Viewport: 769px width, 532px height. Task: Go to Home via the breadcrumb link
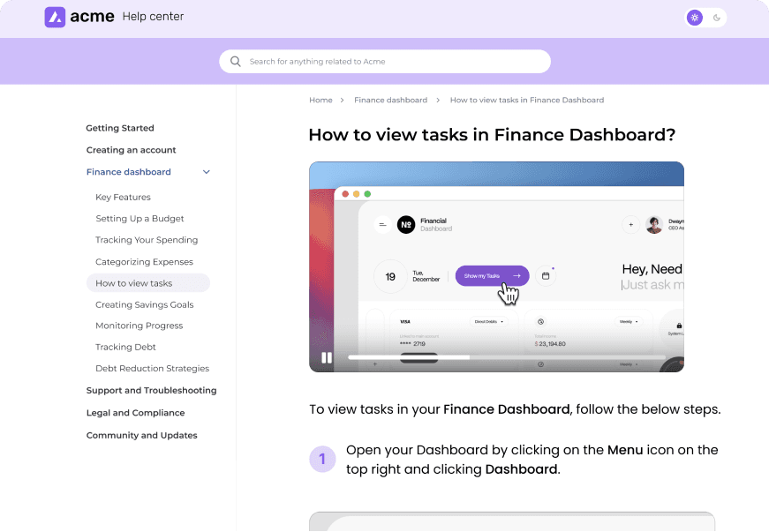coord(320,100)
